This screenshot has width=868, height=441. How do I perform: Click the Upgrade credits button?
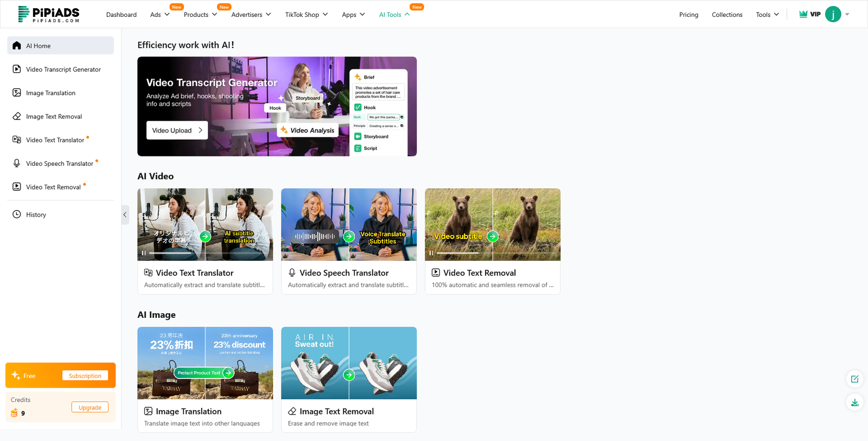[90, 407]
